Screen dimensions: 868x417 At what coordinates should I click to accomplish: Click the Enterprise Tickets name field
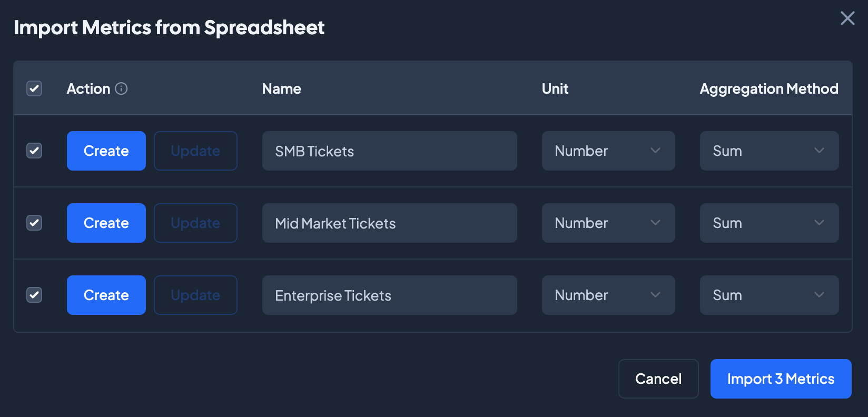389,295
